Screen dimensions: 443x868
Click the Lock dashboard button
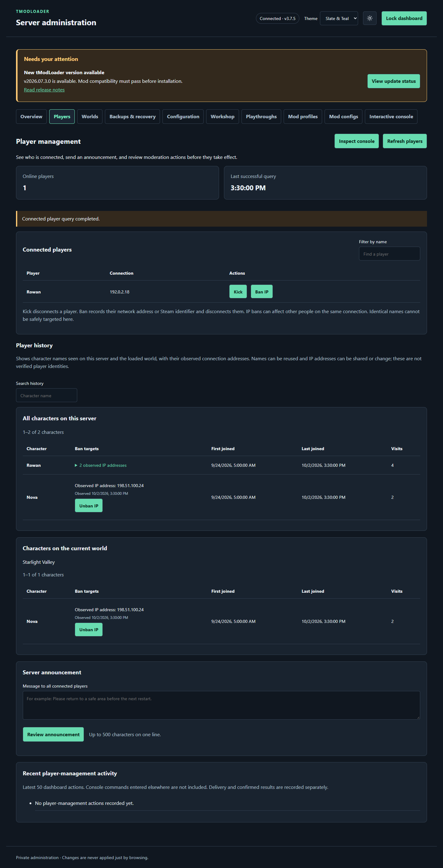pos(404,18)
